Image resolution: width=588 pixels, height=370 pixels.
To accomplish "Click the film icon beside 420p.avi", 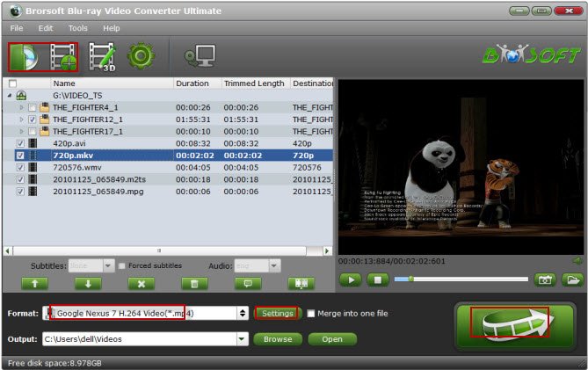I will pyautogui.click(x=33, y=143).
